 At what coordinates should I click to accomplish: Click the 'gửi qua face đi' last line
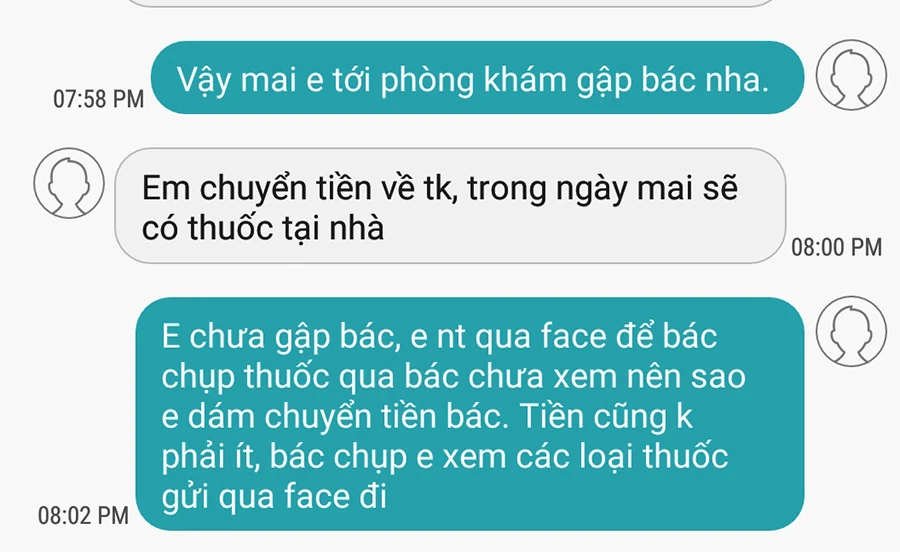(274, 497)
